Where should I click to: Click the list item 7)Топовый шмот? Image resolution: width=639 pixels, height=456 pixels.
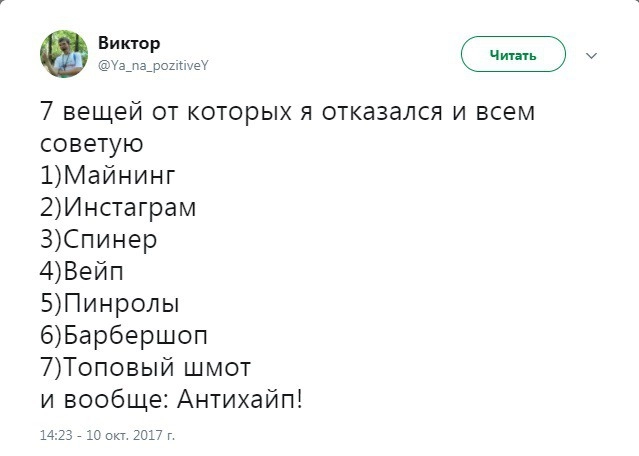146,367
